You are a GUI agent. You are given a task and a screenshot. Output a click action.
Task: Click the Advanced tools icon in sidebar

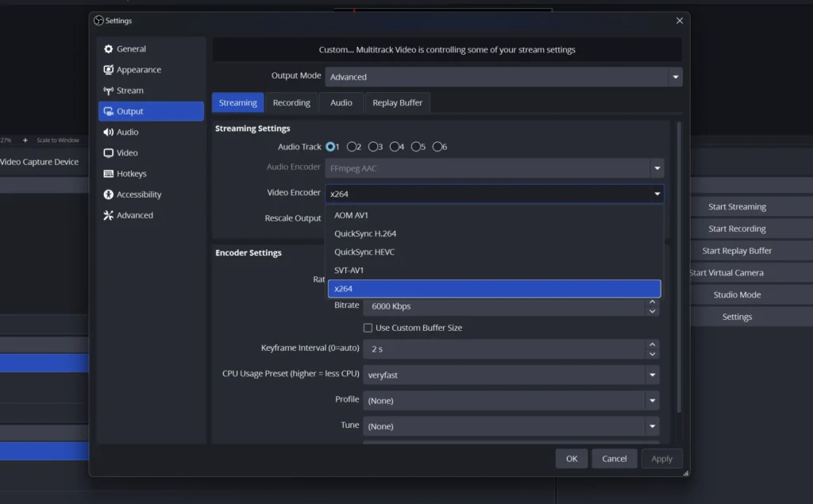coord(108,215)
